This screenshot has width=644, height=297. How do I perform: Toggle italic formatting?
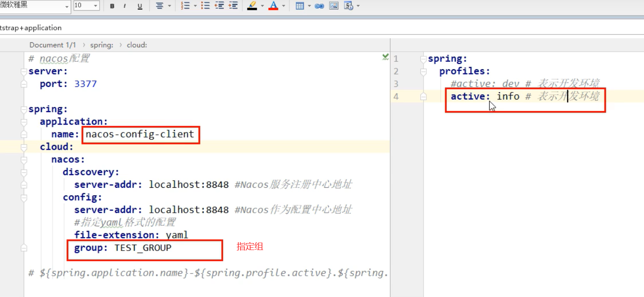click(x=126, y=6)
